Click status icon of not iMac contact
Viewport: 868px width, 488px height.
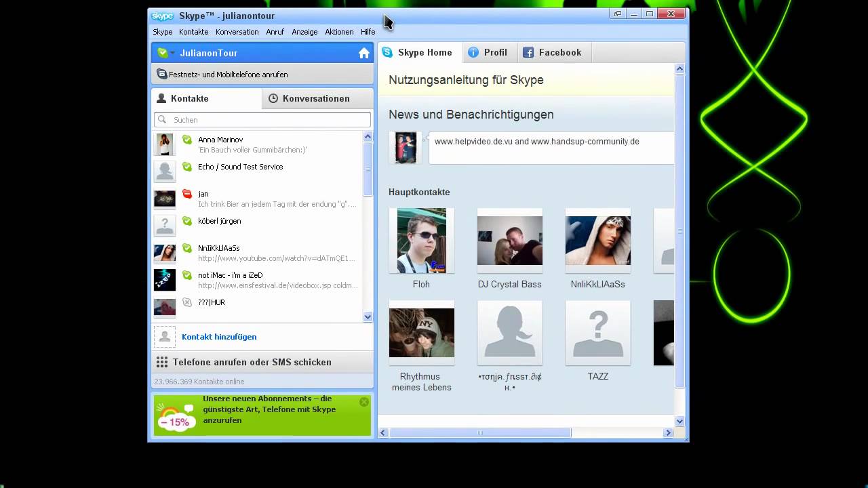click(187, 275)
